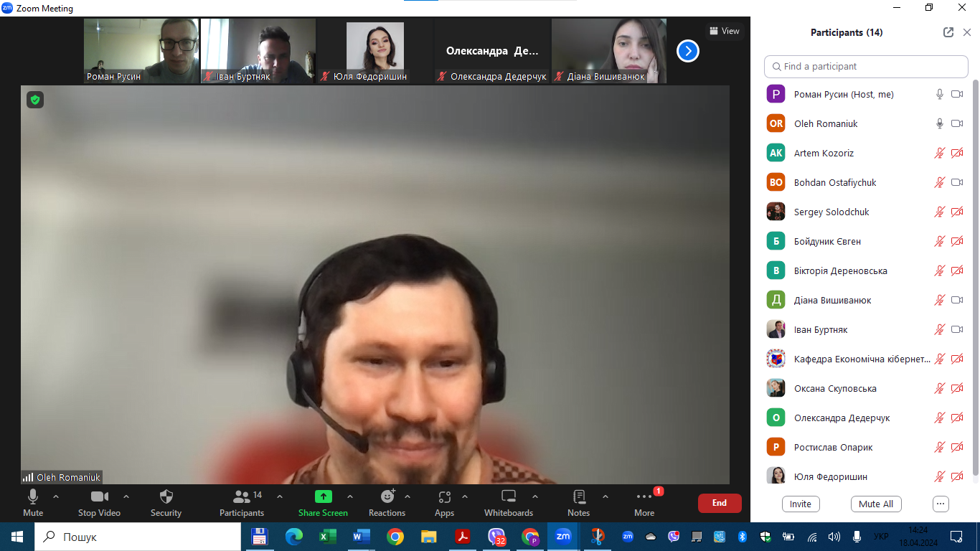This screenshot has height=551, width=980.
Task: Expand audio options arrow next to Mute
Action: (x=56, y=496)
